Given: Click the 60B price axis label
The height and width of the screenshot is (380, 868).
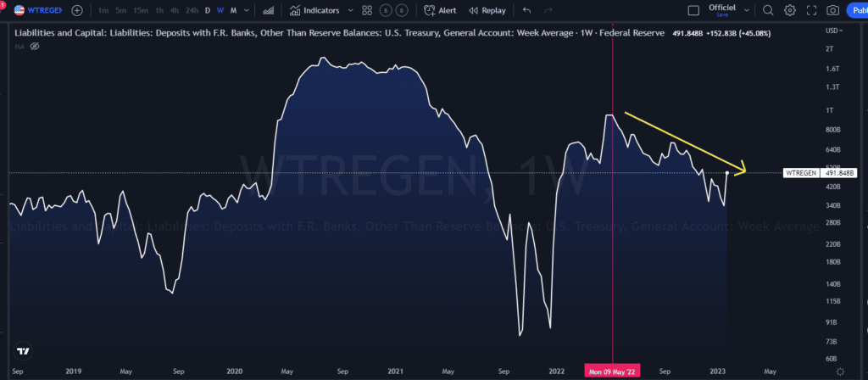Looking at the screenshot, I should pos(832,359).
